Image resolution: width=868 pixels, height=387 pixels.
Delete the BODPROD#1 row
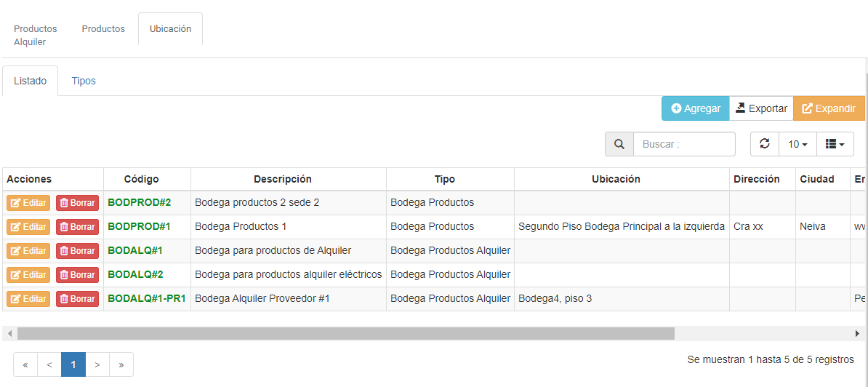coord(77,227)
